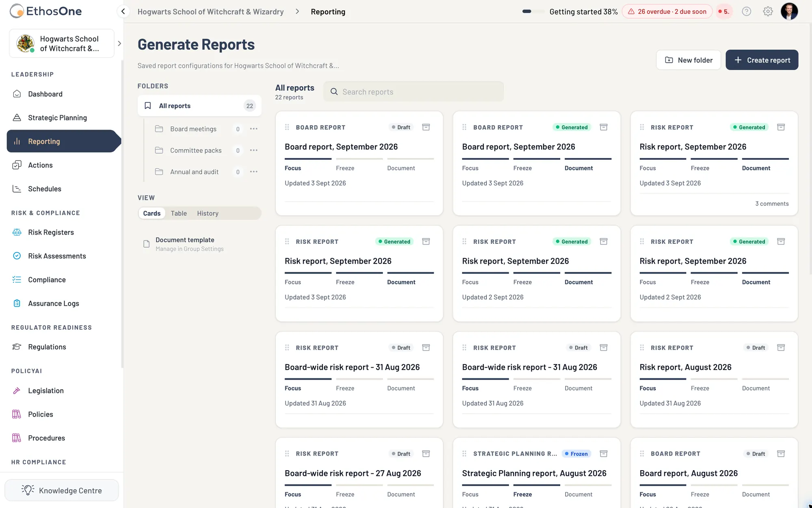Collapse the sidebar with the back chevron
Screen dimensions: 812x508
pyautogui.click(x=123, y=11)
